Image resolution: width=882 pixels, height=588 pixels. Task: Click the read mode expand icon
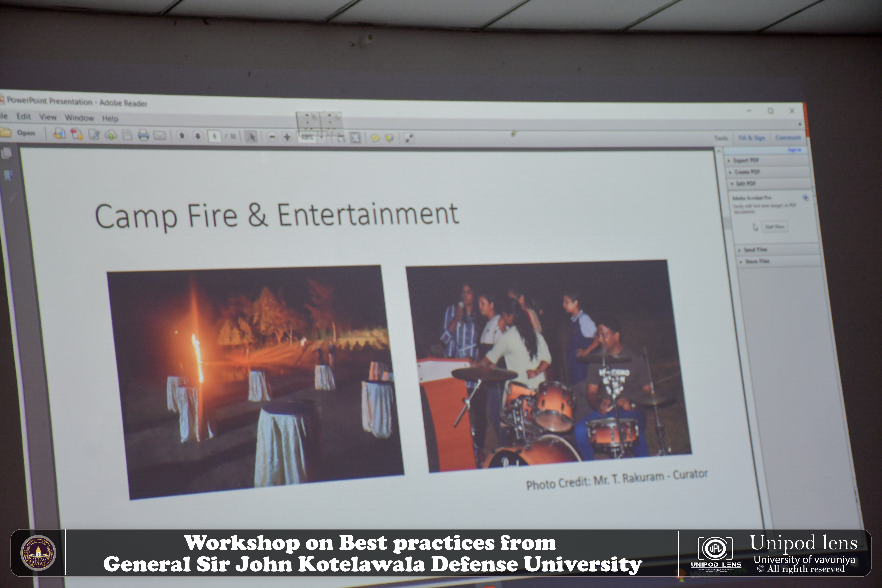[x=409, y=138]
